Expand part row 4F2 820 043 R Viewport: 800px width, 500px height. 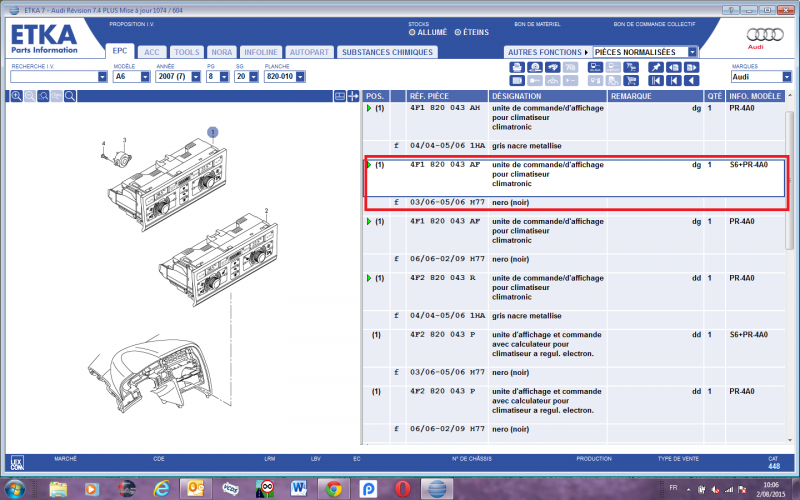(369, 278)
